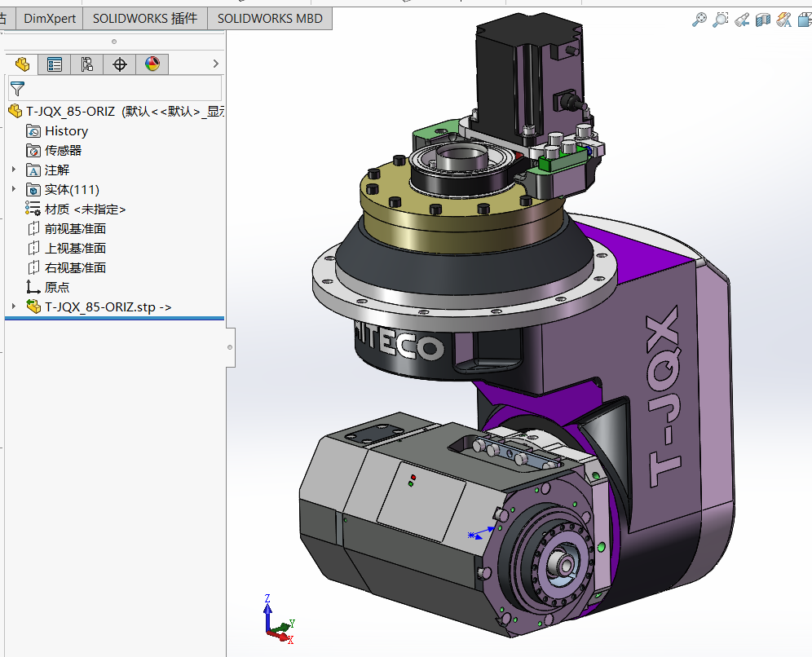Expand the 实体(111) solid bodies node
The width and height of the screenshot is (812, 657).
(x=14, y=189)
